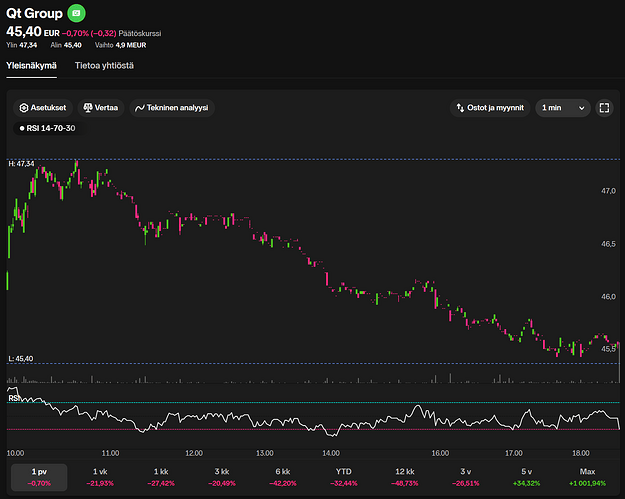Viewport: 625px width, 499px height.
Task: Open Asetukset chart settings
Action: pos(42,107)
